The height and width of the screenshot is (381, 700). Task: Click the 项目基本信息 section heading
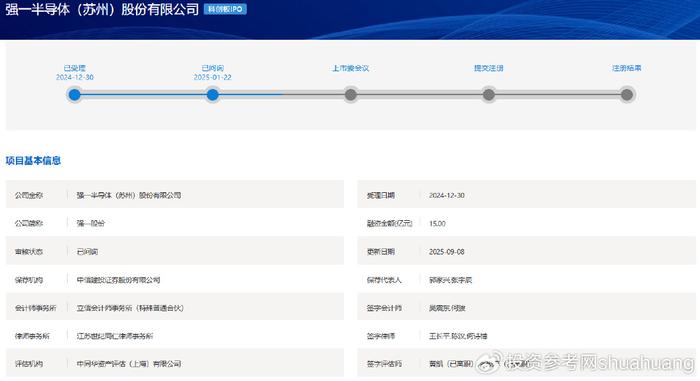(x=33, y=160)
